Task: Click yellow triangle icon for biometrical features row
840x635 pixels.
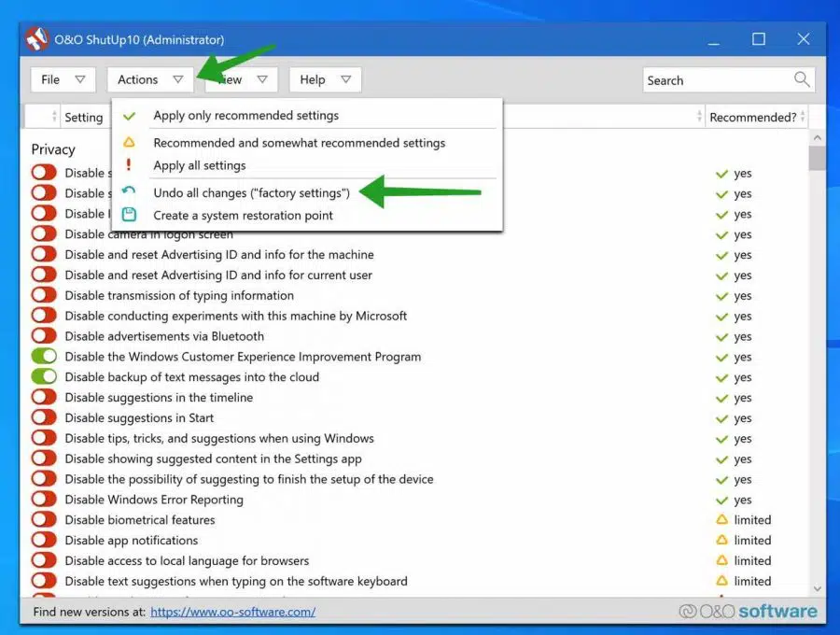Action: tap(722, 519)
